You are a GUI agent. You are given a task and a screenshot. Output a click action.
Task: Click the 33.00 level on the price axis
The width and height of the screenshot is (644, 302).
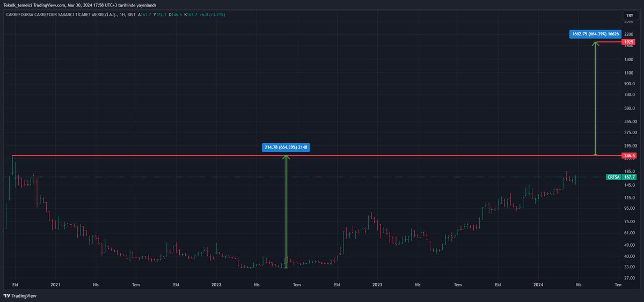tap(629, 267)
